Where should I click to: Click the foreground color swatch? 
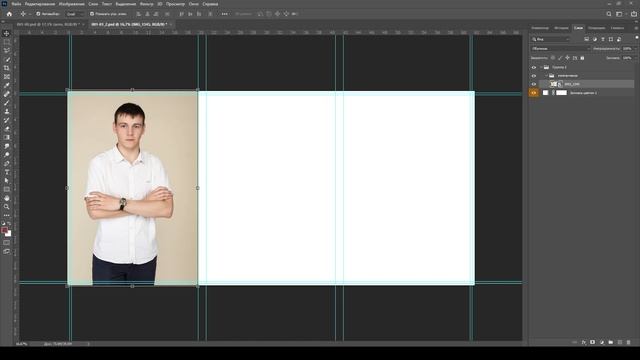point(4,231)
